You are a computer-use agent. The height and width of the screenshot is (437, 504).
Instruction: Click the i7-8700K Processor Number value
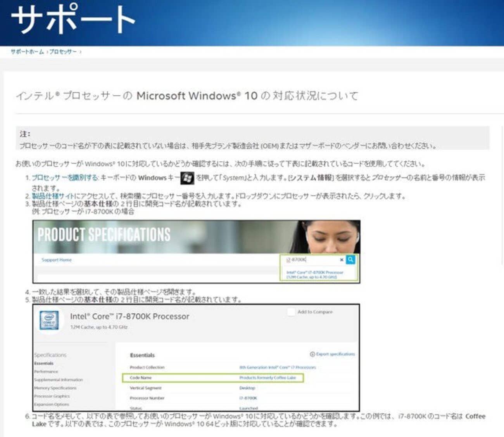(248, 398)
